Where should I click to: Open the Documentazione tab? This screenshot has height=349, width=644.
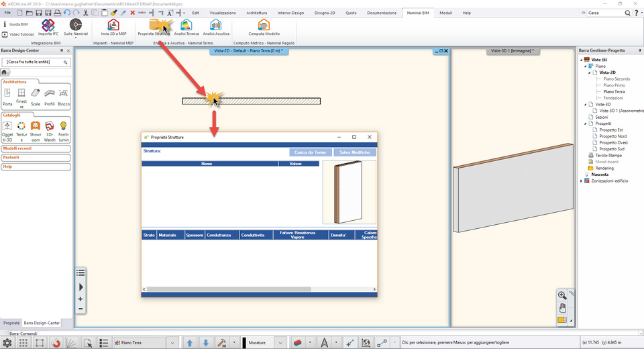pos(382,13)
